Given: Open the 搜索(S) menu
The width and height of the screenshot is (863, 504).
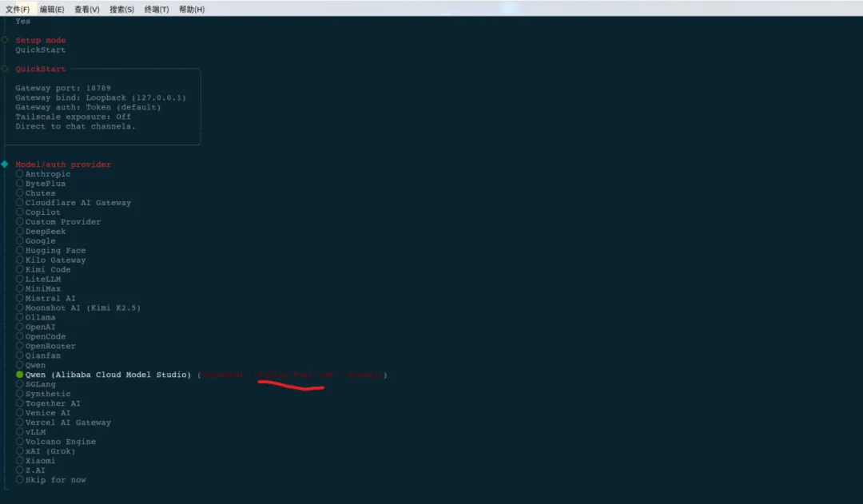Looking at the screenshot, I should click(121, 10).
